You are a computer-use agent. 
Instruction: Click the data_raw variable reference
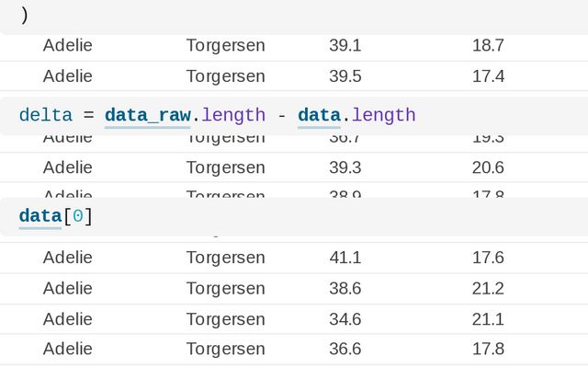(x=147, y=115)
